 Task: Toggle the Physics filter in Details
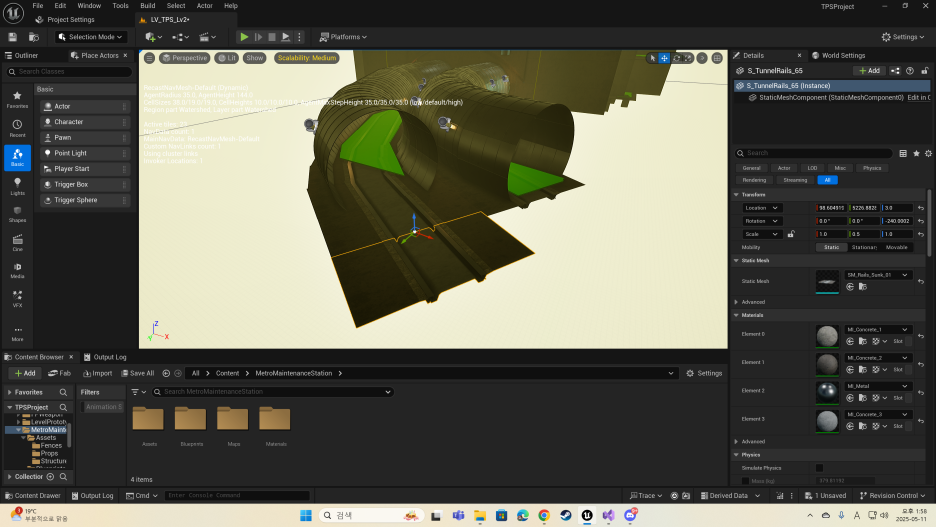(872, 168)
